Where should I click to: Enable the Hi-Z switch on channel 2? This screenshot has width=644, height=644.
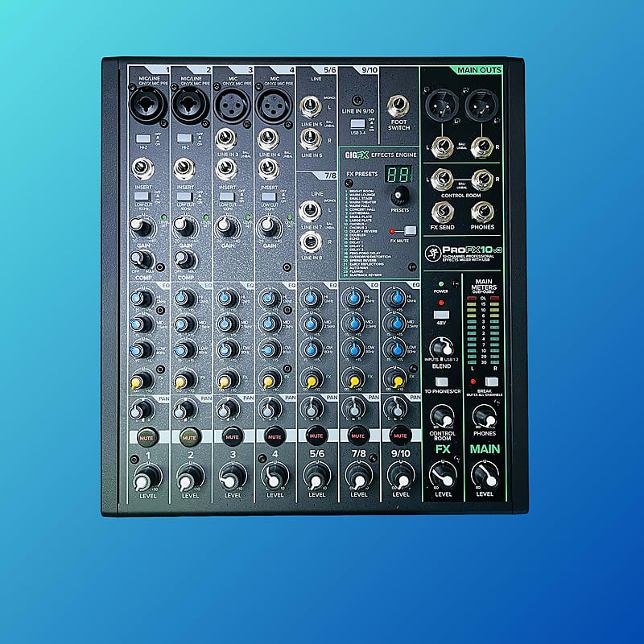[184, 138]
